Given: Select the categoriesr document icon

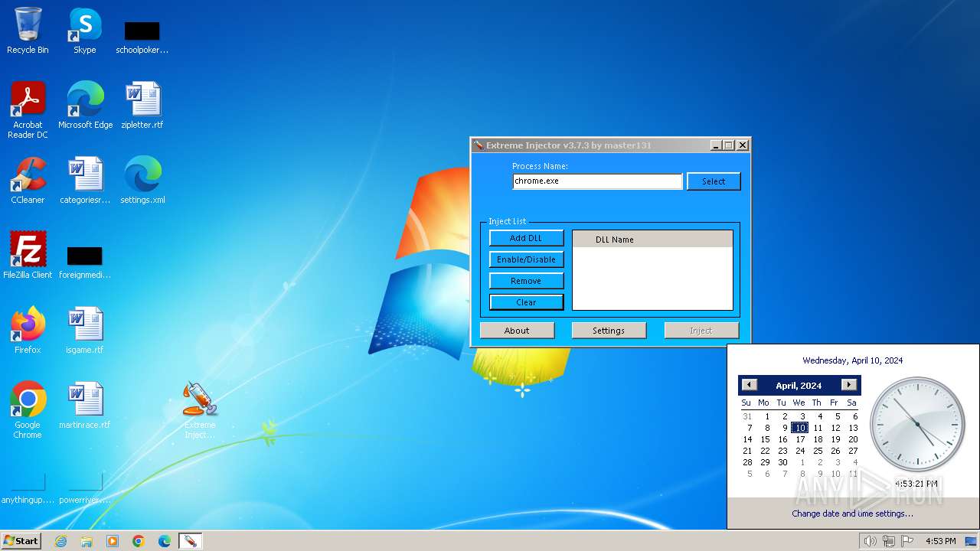Looking at the screenshot, I should click(85, 181).
